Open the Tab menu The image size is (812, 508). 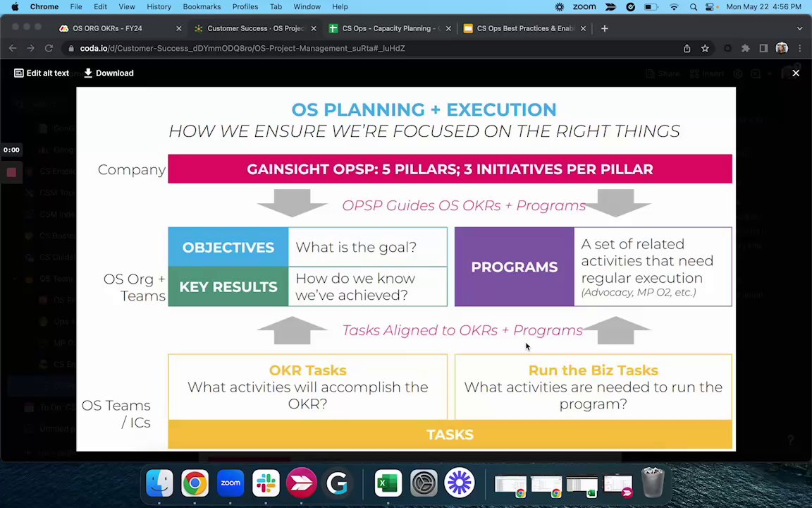(276, 7)
